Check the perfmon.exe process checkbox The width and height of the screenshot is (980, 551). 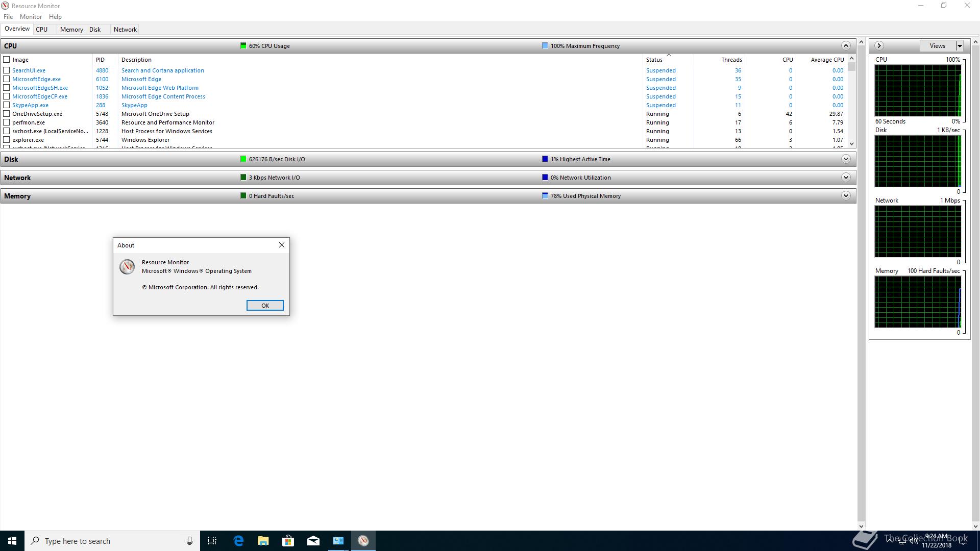tap(7, 122)
